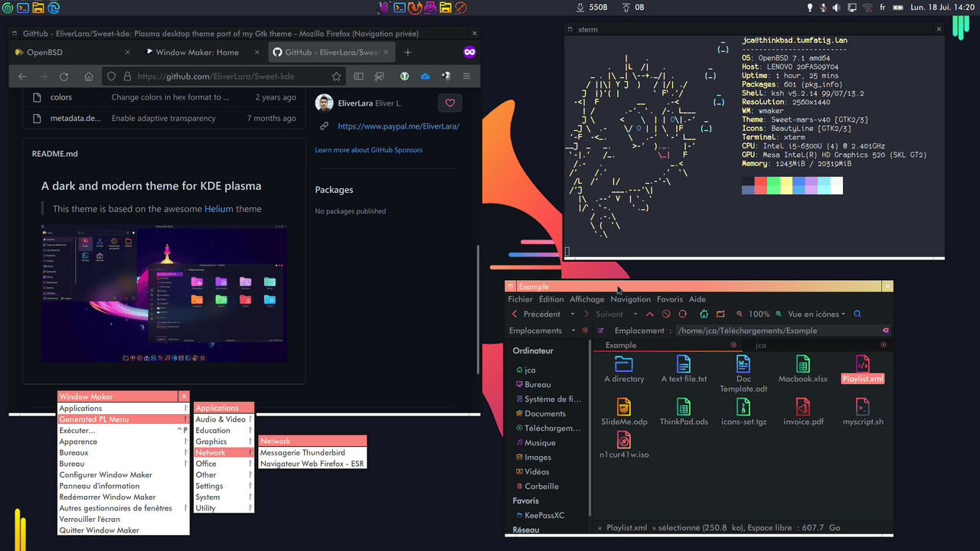
Task: Reload the folder with the refresh icon
Action: pyautogui.click(x=681, y=315)
